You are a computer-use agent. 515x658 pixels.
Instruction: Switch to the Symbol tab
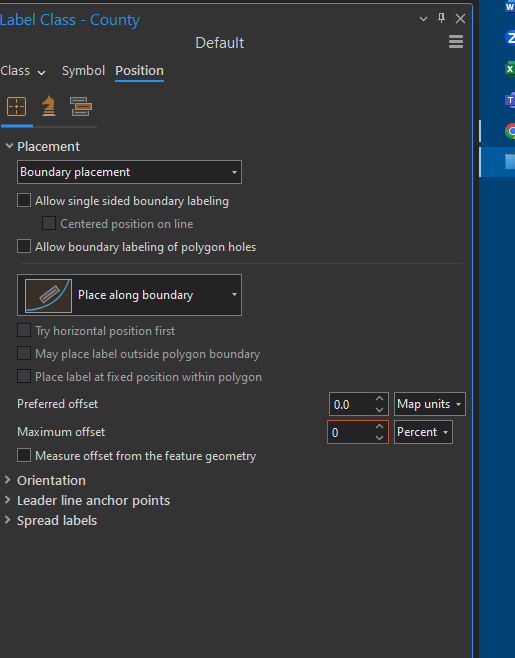(x=83, y=70)
